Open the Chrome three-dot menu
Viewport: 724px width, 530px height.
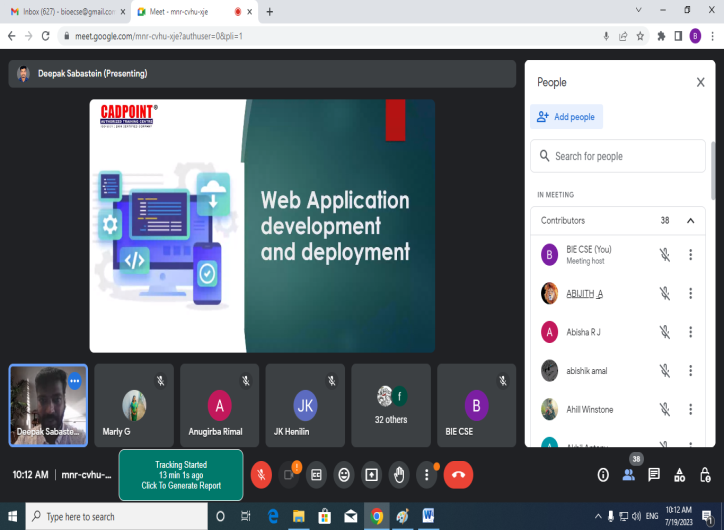(x=712, y=36)
